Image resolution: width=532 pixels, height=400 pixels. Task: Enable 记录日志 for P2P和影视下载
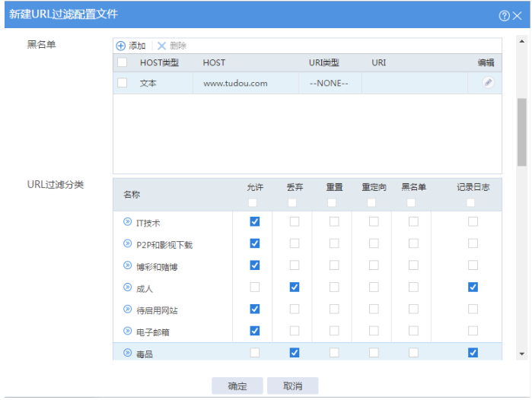473,243
